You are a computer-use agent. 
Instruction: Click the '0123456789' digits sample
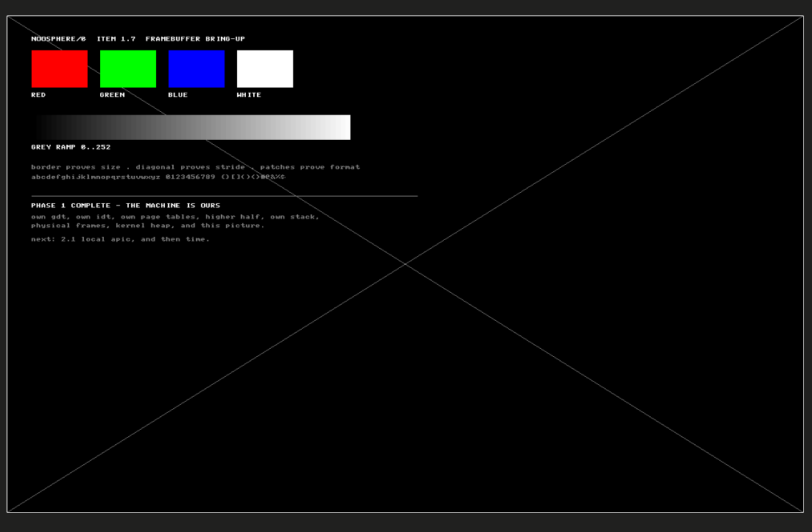tap(190, 177)
